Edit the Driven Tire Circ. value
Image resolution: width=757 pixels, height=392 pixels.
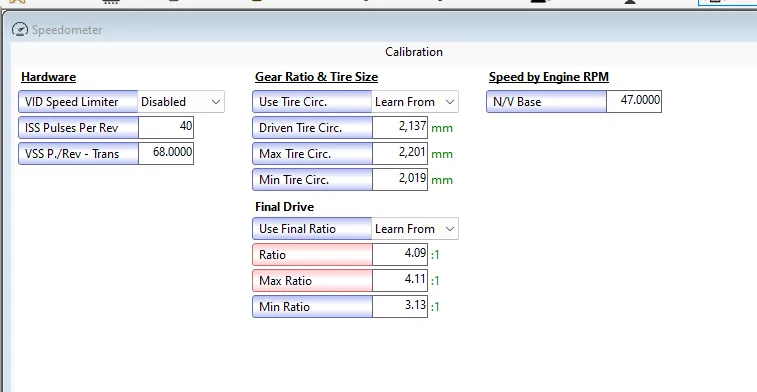click(x=400, y=127)
